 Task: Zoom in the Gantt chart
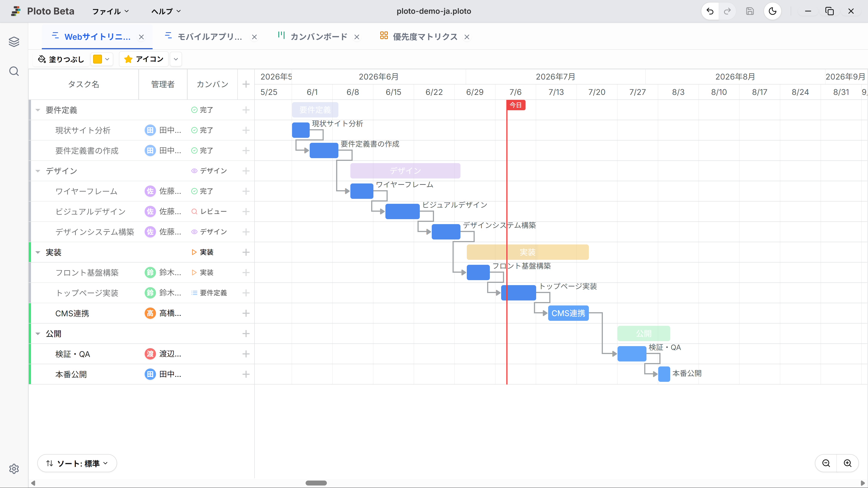point(848,463)
